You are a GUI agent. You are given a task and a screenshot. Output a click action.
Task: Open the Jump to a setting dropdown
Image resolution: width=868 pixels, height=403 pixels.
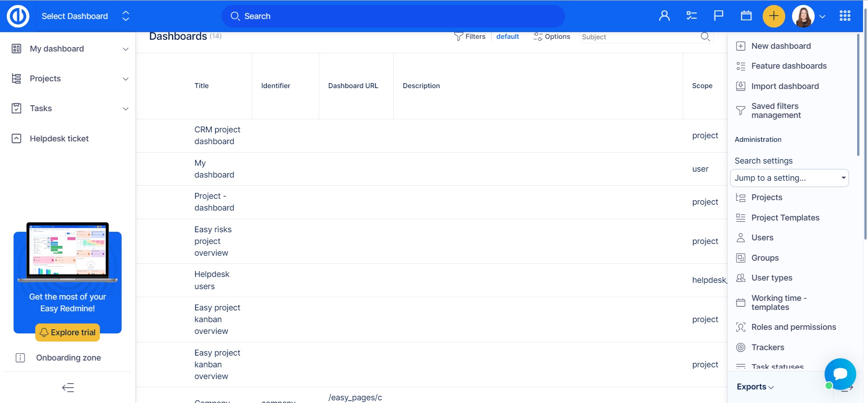789,178
